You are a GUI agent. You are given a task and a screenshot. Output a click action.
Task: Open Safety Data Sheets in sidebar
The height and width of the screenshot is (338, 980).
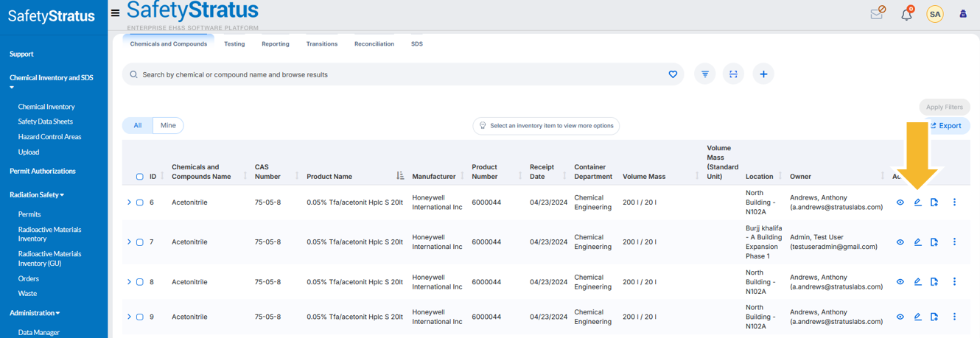point(46,122)
